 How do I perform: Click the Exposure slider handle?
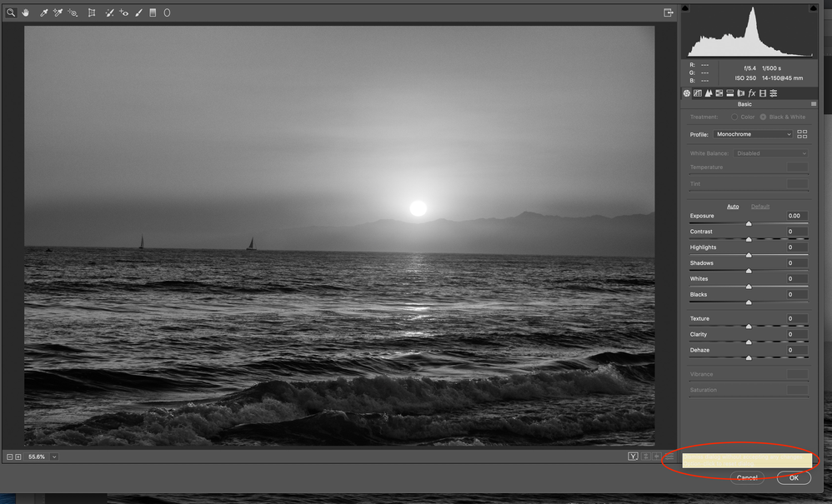[749, 223]
